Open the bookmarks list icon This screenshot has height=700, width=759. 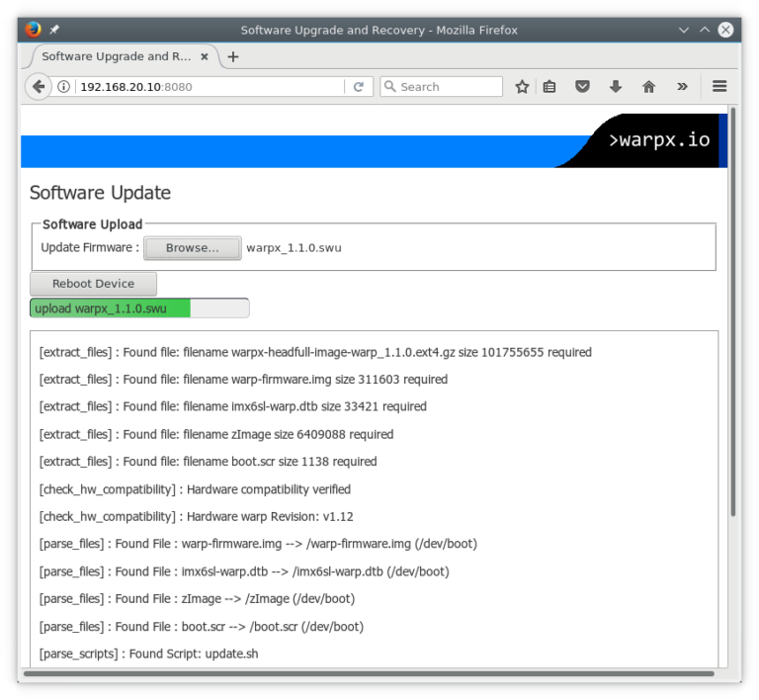pos(549,87)
